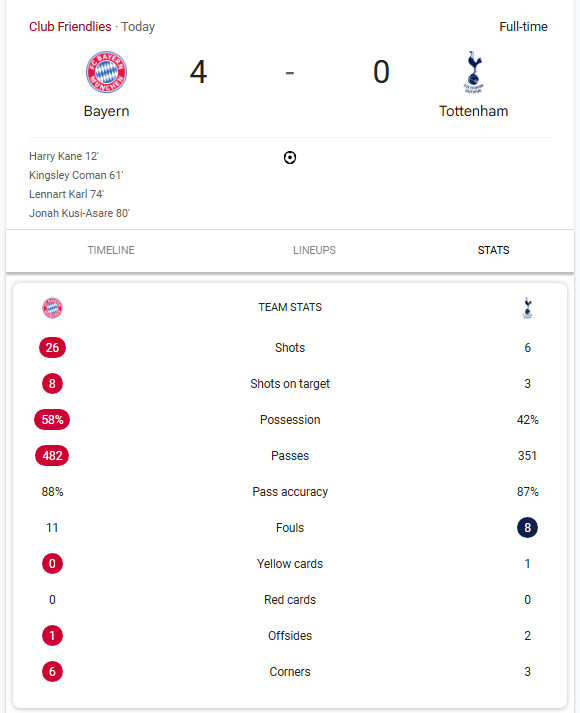
Task: Click the red 26 shots badge
Action: tap(52, 347)
